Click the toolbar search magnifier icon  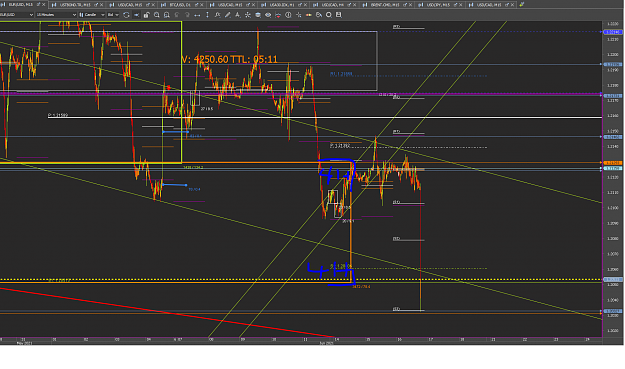[x=329, y=15]
